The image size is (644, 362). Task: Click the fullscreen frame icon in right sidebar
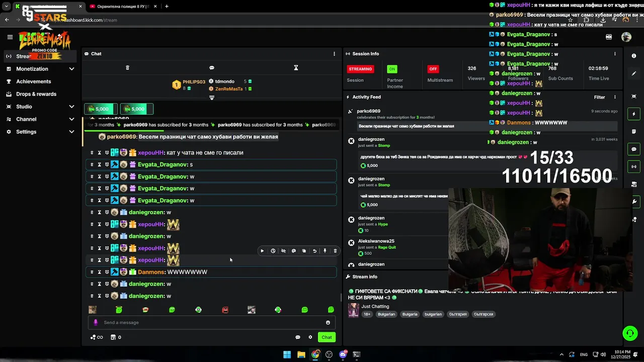tap(634, 96)
